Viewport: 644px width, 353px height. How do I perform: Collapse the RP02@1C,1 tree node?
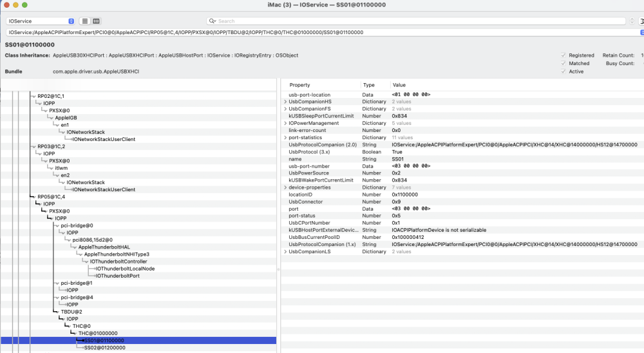pos(33,96)
